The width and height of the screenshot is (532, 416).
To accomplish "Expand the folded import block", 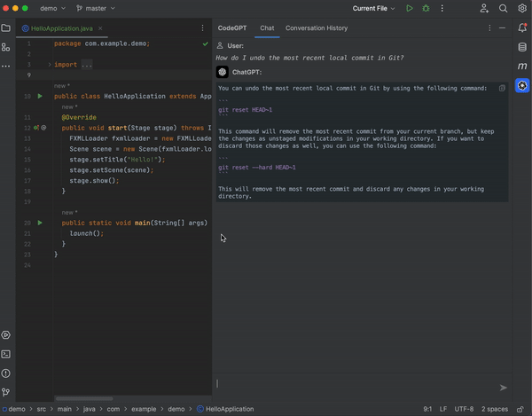I will 50,65.
